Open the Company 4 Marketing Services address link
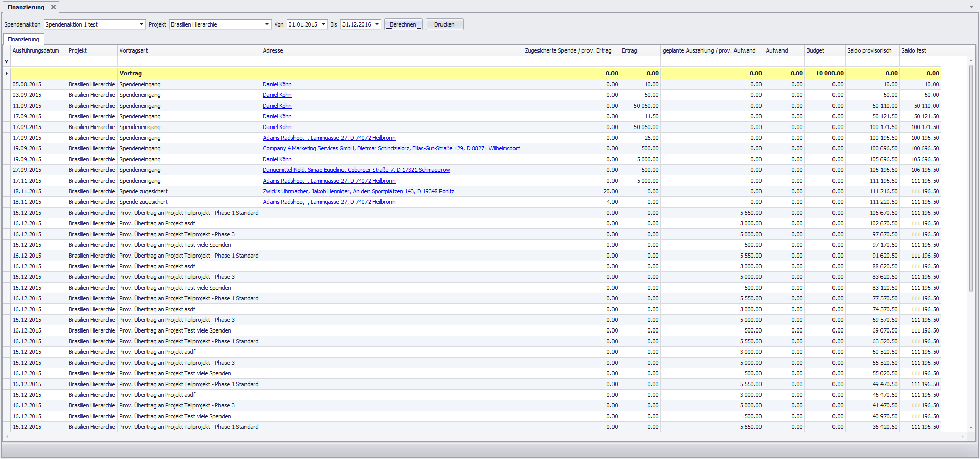This screenshot has height=459, width=980. coord(391,148)
